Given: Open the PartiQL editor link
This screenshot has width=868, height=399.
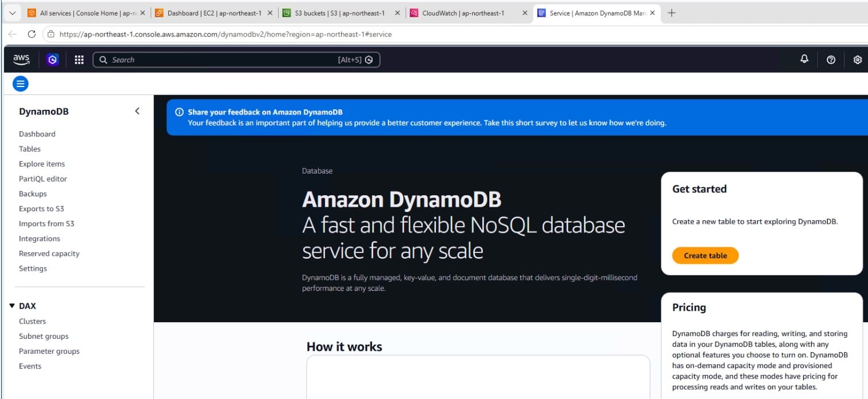Looking at the screenshot, I should (43, 179).
